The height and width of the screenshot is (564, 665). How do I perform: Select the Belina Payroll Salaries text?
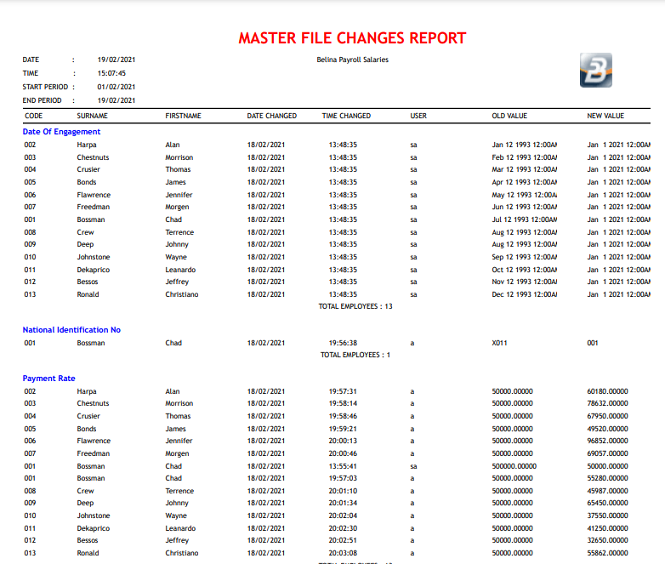click(x=352, y=60)
